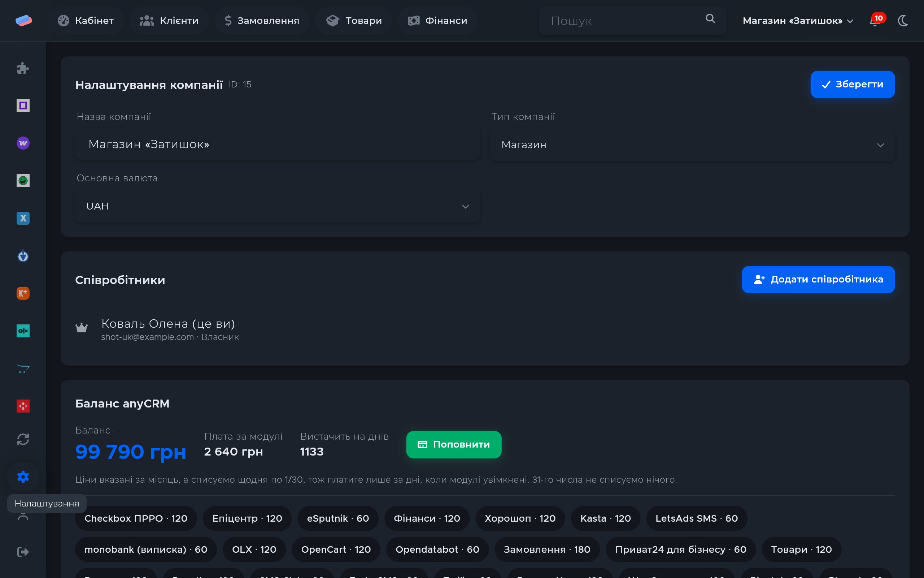
Task: Click the magnifier icon in search box
Action: (710, 19)
